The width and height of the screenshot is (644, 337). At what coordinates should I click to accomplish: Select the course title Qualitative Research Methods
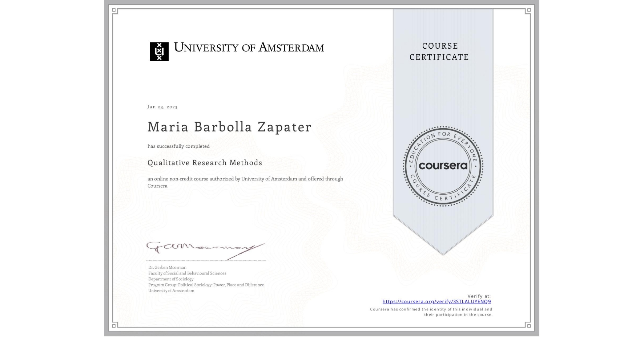click(205, 163)
